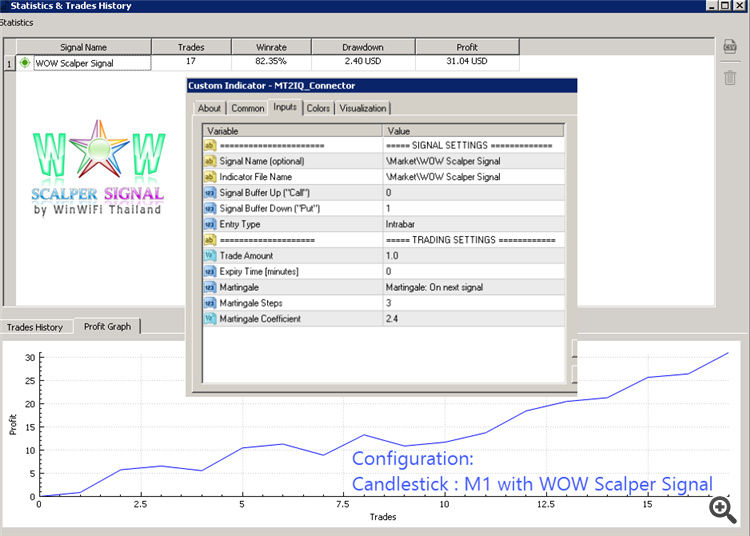Click the icon beside Martingale Steps

210,303
